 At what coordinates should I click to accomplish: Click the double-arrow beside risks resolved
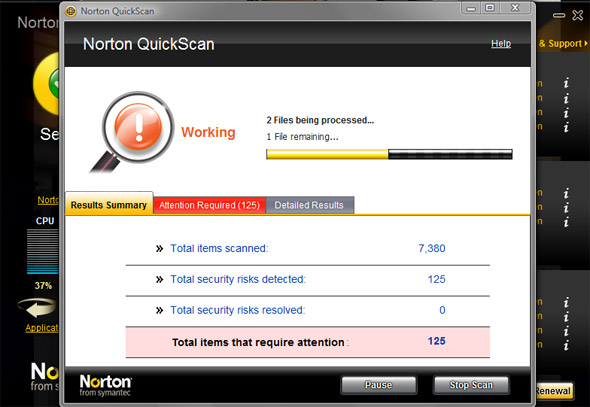pos(160,310)
